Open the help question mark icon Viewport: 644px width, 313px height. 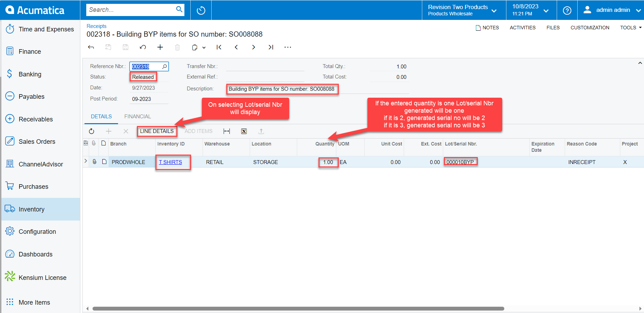(567, 10)
